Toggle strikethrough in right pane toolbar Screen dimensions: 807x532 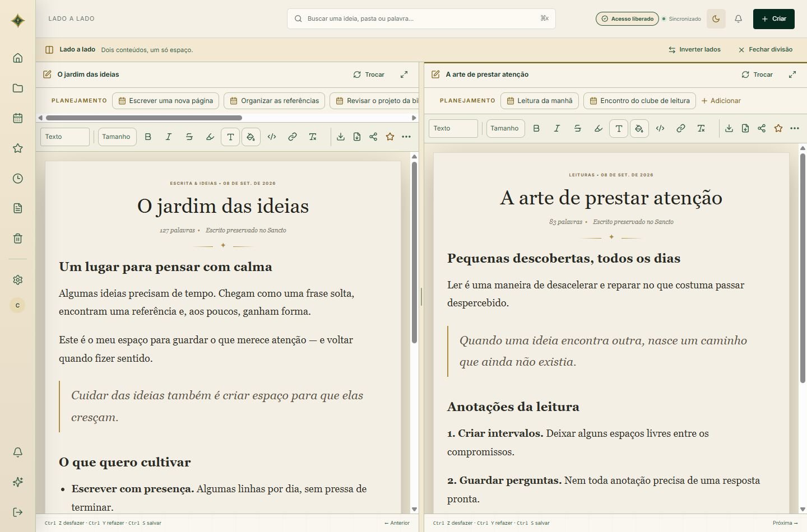pos(578,128)
